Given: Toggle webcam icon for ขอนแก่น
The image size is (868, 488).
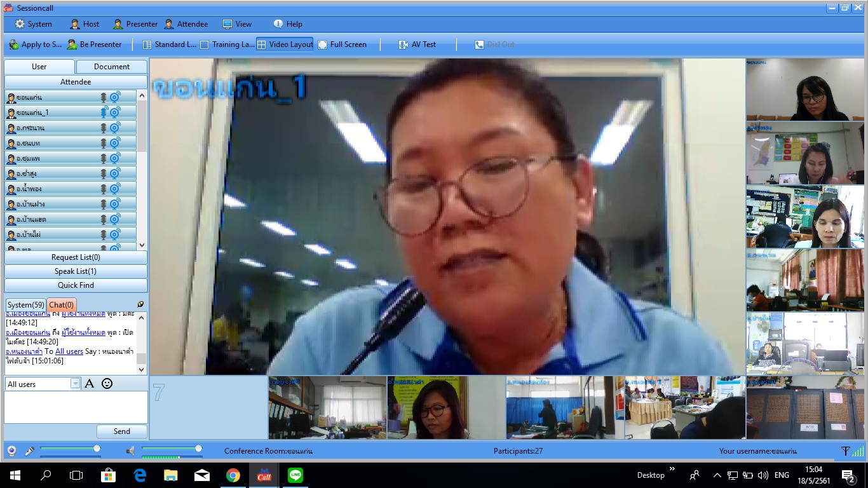Looking at the screenshot, I should pyautogui.click(x=115, y=97).
